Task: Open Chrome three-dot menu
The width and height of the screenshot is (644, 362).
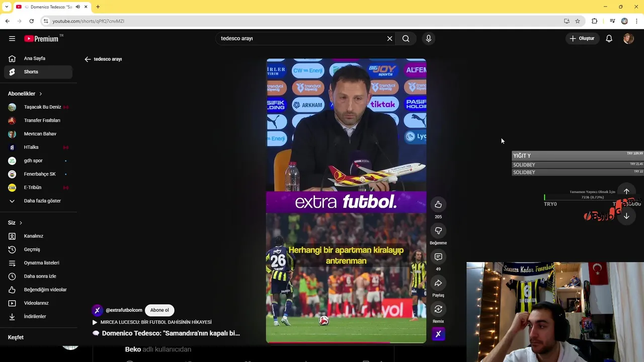Action: click(637, 21)
